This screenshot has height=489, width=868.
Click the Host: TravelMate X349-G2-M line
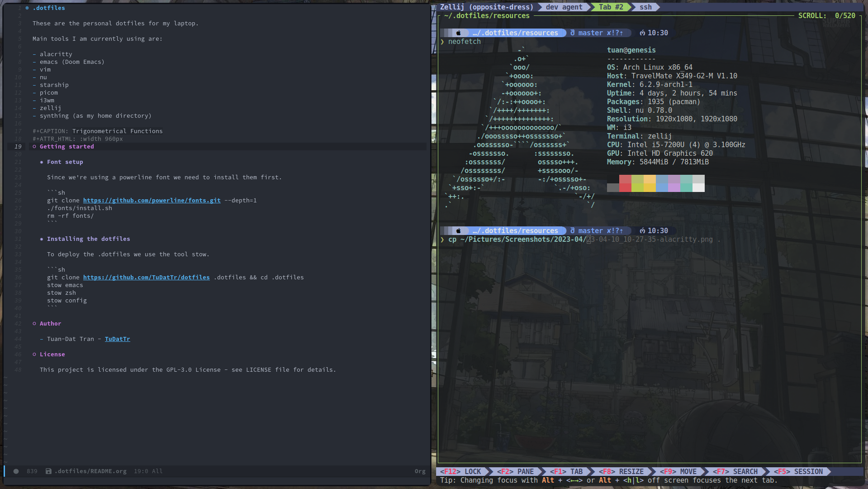coord(672,76)
